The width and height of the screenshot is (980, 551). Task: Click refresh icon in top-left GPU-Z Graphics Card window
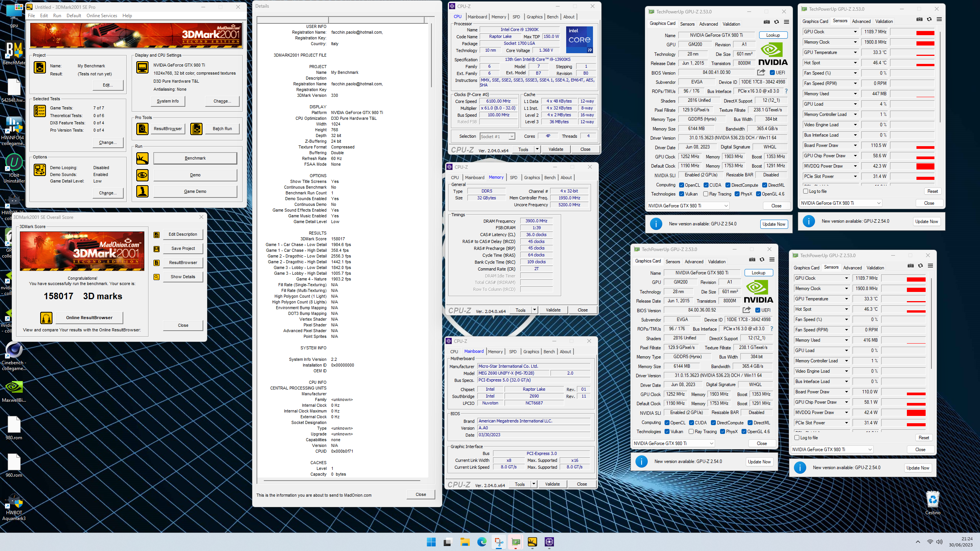pyautogui.click(x=777, y=22)
